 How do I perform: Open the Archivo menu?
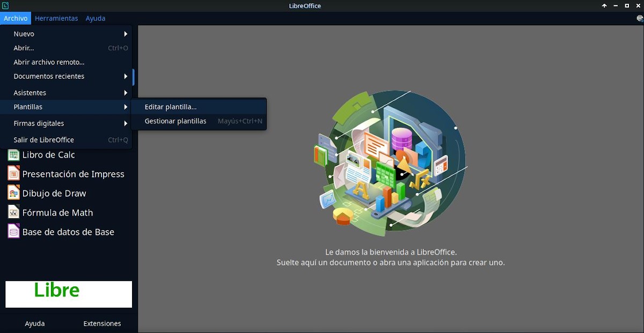(x=16, y=18)
